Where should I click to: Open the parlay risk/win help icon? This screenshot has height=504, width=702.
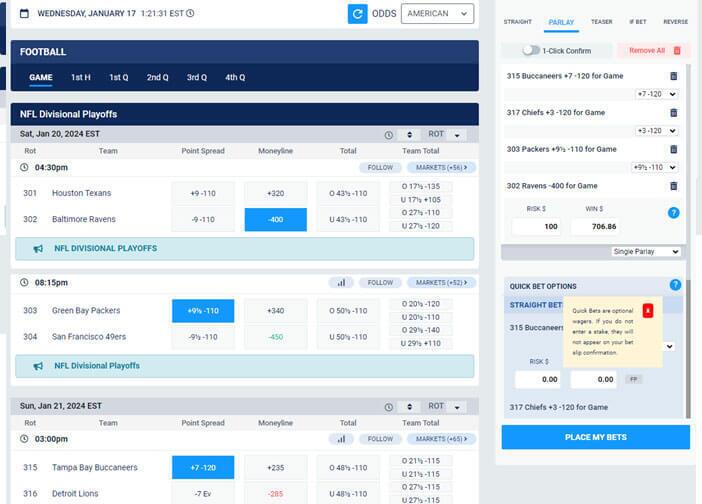click(673, 213)
